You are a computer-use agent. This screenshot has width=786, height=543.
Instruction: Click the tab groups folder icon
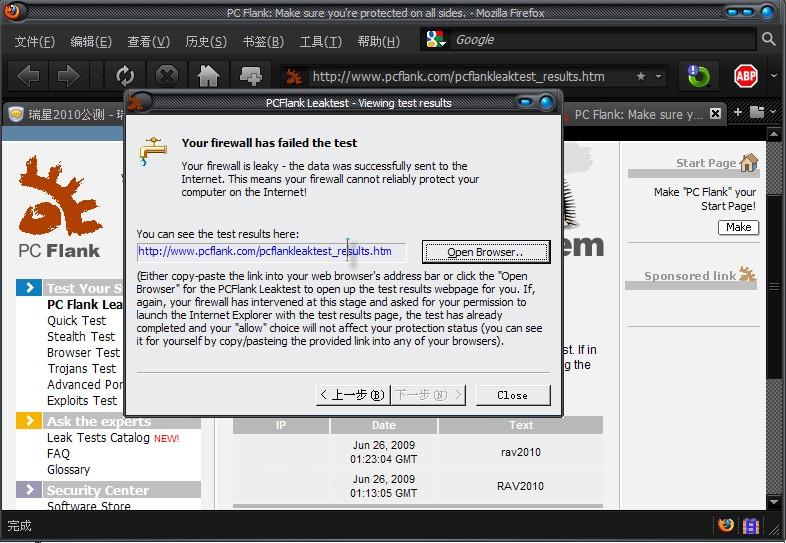point(756,112)
